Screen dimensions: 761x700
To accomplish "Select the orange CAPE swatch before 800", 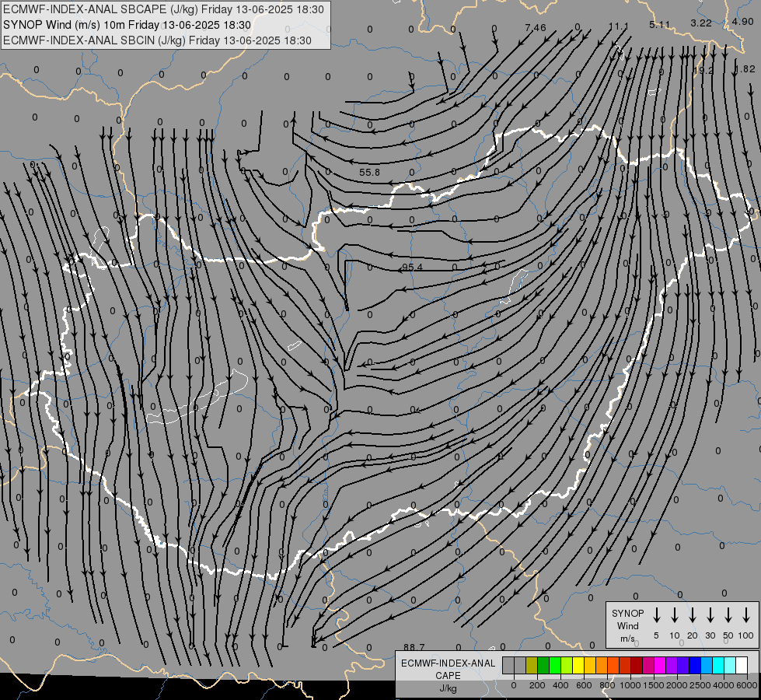I will point(602,665).
